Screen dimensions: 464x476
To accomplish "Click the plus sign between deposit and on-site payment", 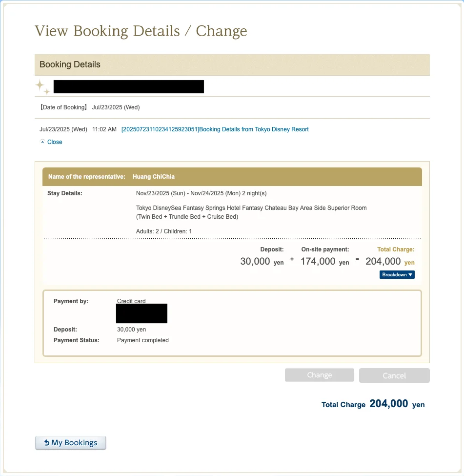I will (x=292, y=259).
